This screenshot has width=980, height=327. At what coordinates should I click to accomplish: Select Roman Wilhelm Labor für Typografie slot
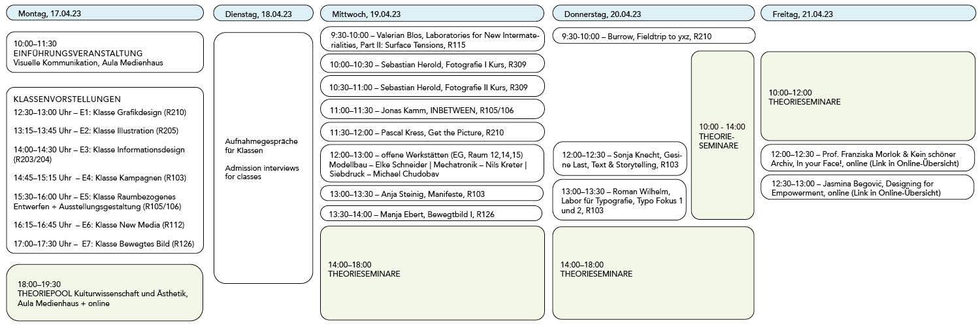coord(620,201)
